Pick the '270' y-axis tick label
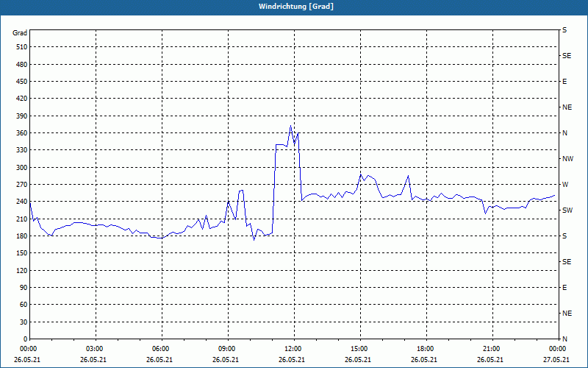 pyautogui.click(x=22, y=185)
